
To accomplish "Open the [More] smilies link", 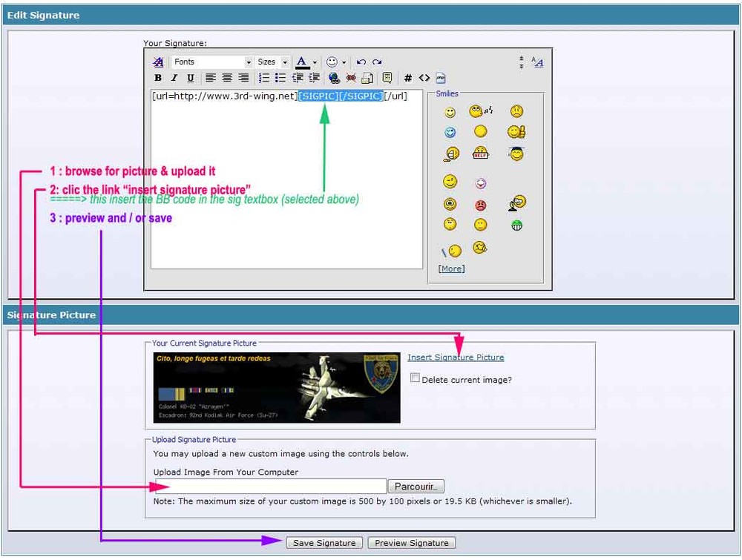I will point(451,269).
